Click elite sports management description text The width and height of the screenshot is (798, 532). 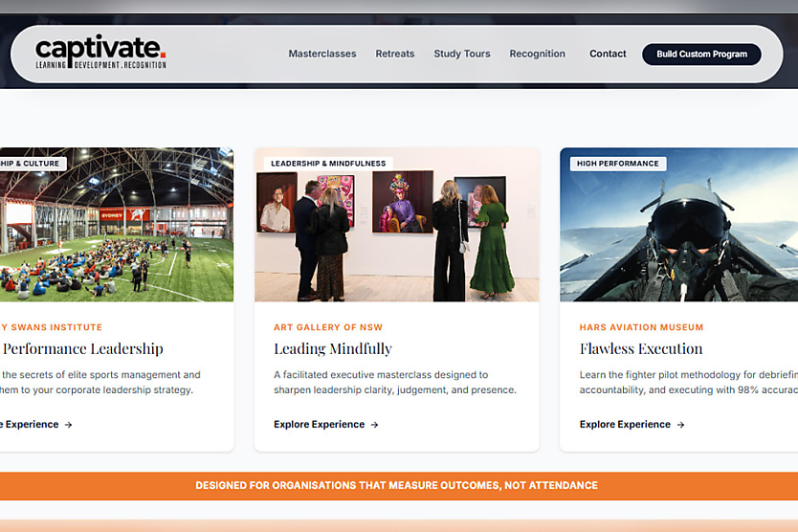(x=100, y=383)
